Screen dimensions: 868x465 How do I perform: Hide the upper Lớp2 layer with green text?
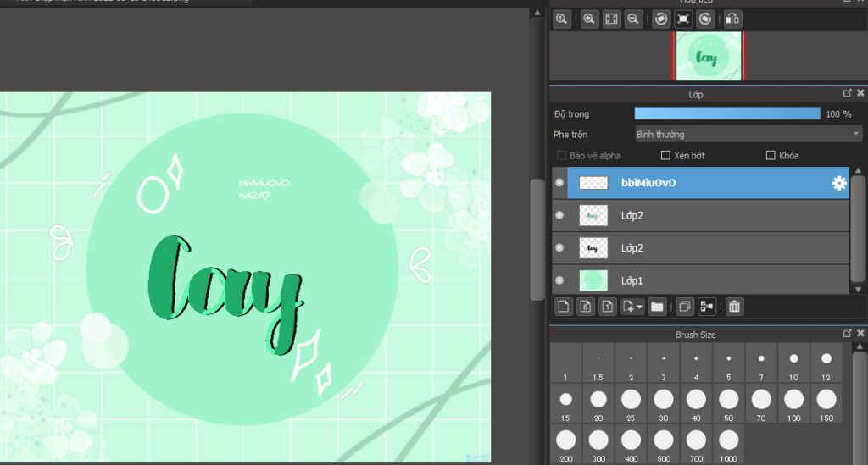pyautogui.click(x=559, y=215)
